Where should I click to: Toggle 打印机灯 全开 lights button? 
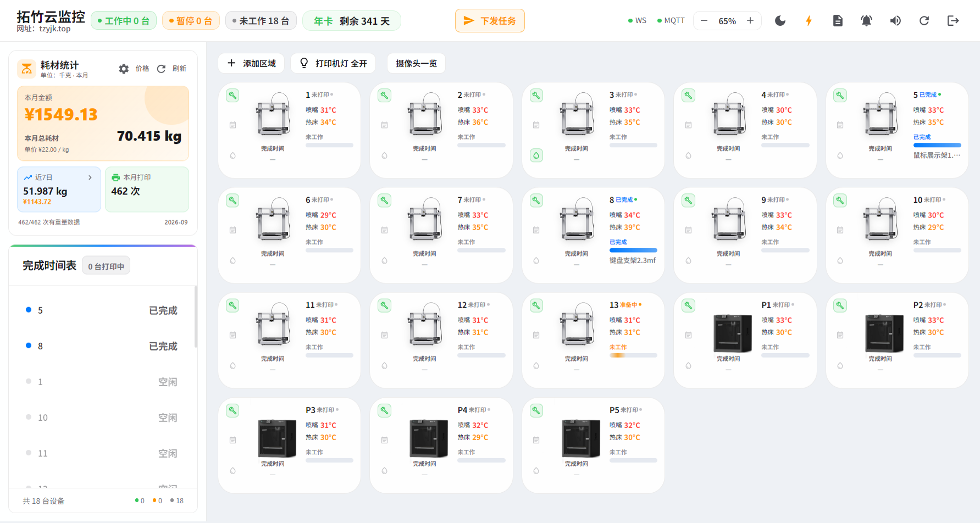(x=333, y=63)
